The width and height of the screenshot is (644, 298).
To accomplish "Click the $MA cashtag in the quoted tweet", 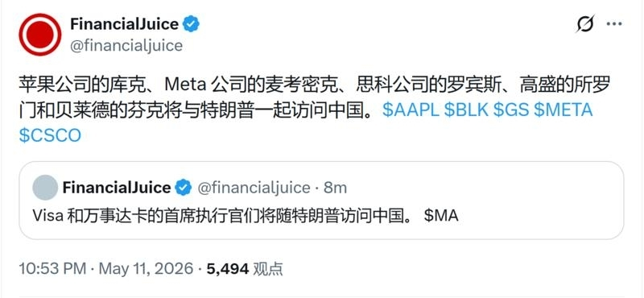I will (x=441, y=216).
